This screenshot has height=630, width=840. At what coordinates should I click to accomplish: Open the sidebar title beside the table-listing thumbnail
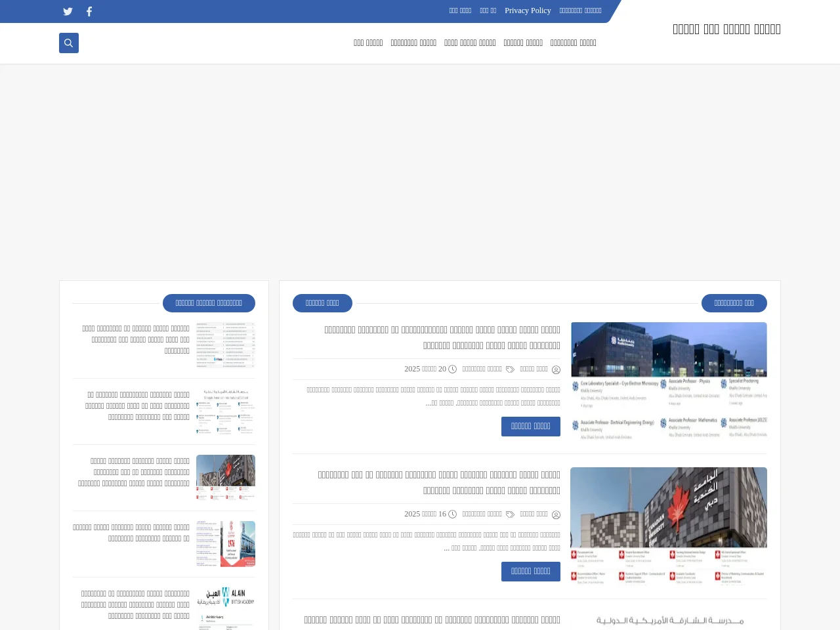pyautogui.click(x=136, y=340)
